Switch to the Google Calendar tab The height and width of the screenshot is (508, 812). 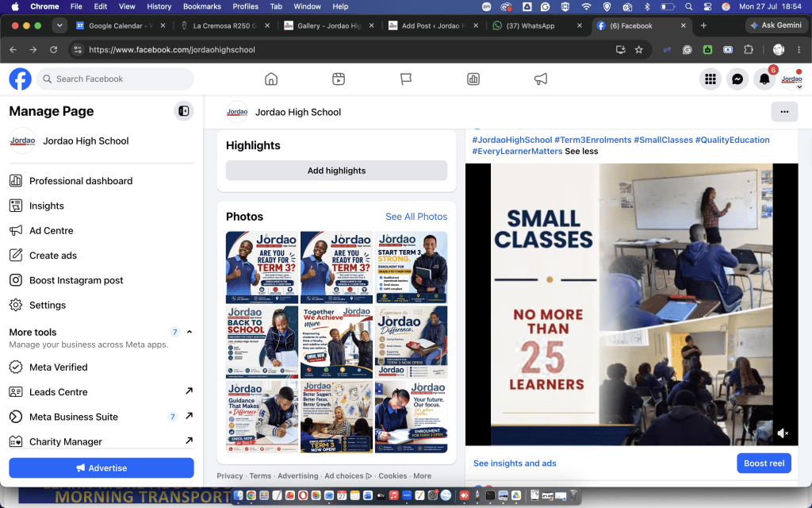click(x=121, y=25)
